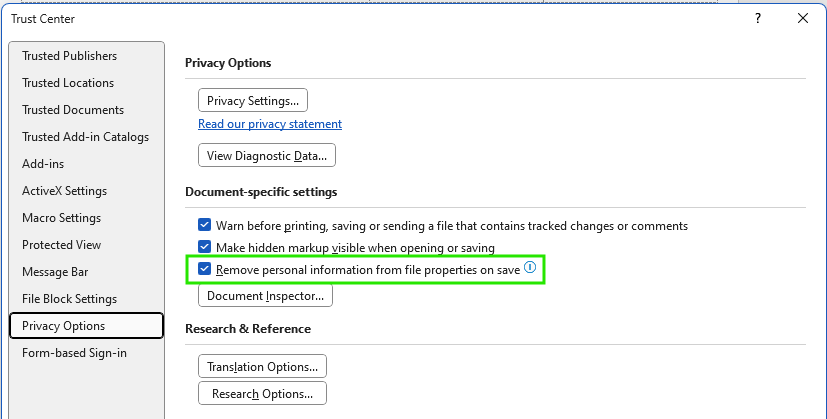Uncheck Warn before printing, saving or sending
This screenshot has width=827, height=419.
pos(205,226)
